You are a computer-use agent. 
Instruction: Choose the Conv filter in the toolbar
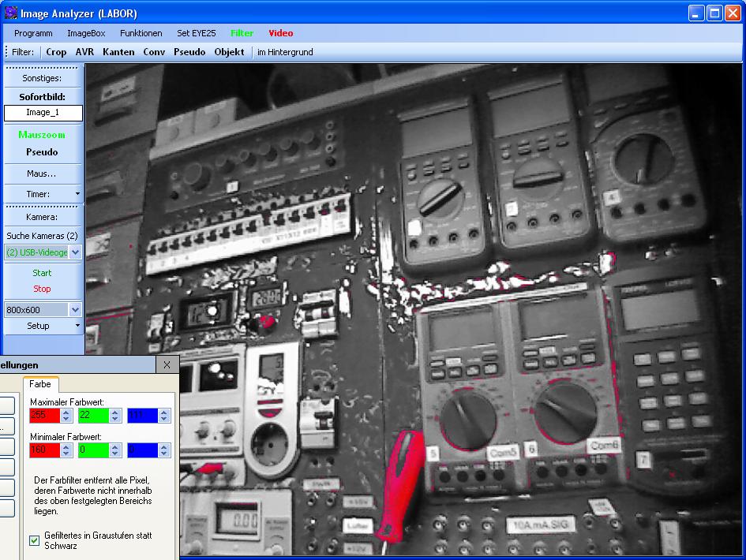[x=154, y=52]
